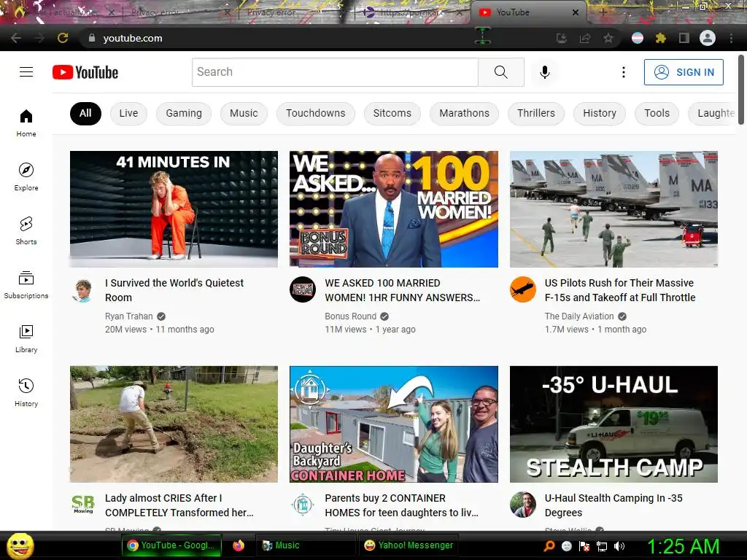
Task: Open 'WE ASKED 100 MARRIED WOMEN' video title
Action: [x=402, y=290]
